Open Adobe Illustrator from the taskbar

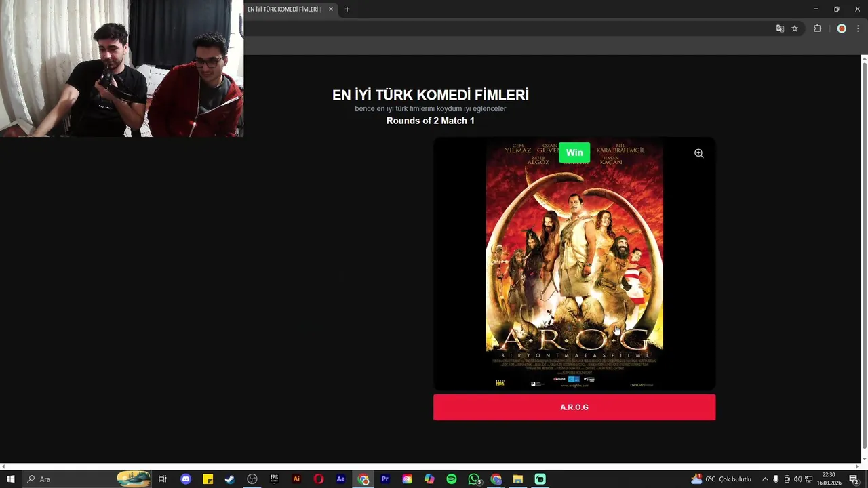click(x=296, y=479)
